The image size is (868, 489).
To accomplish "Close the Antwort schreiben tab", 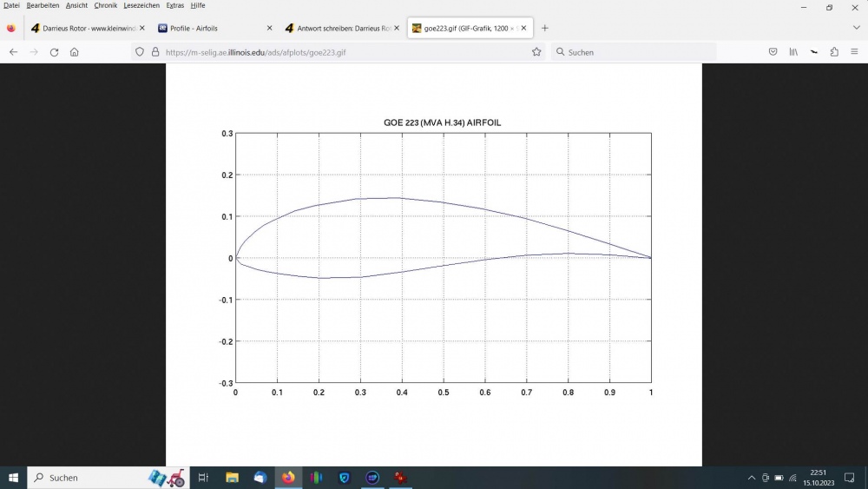I will [397, 28].
